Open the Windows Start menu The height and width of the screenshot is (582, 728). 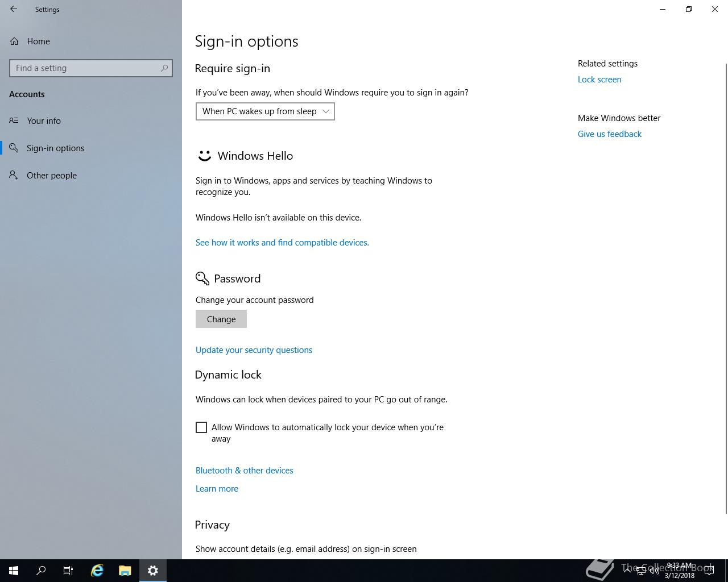click(14, 571)
